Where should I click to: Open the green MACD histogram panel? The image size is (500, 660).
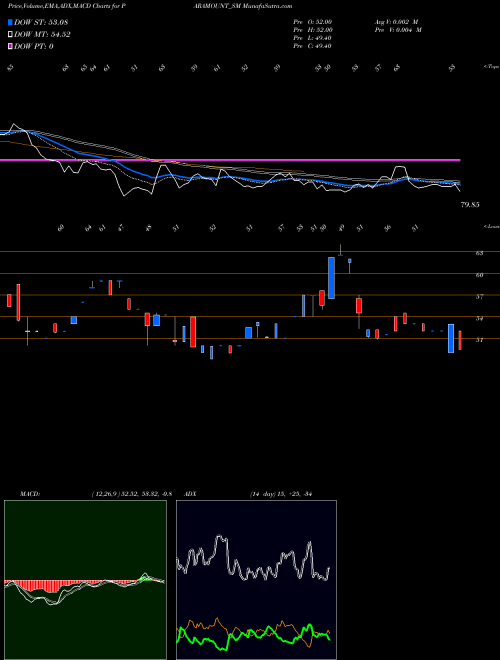[x=85, y=580]
